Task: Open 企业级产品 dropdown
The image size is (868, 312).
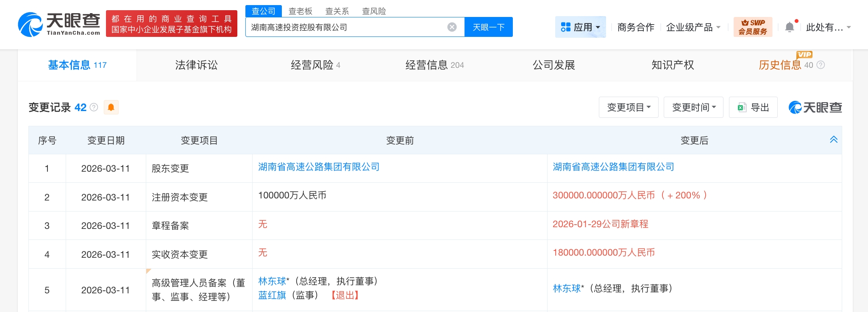Action: click(x=693, y=27)
